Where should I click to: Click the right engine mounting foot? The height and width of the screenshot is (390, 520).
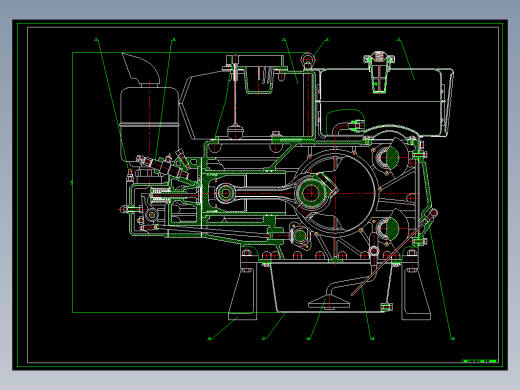click(415, 290)
